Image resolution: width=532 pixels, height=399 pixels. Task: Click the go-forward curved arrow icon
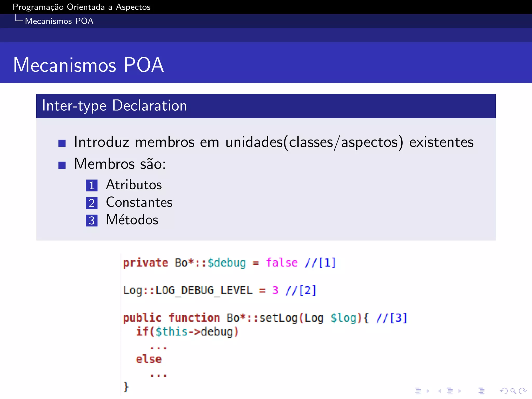523,391
